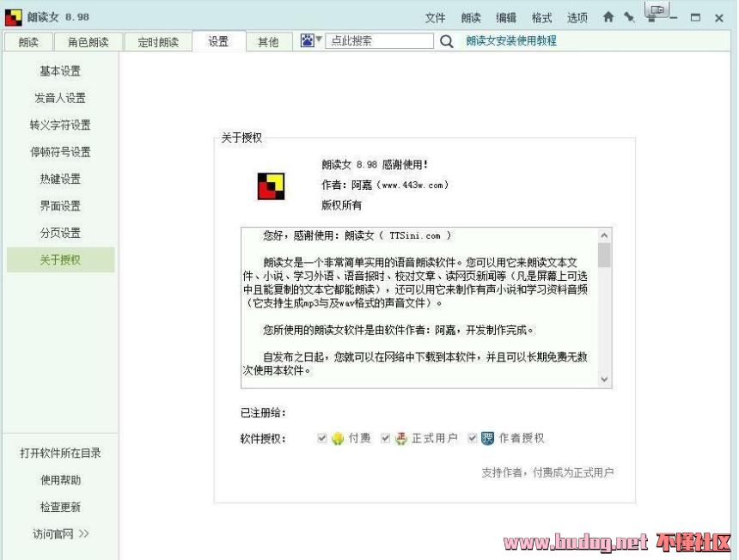Expand 访问官网 >> link
Viewport: 739px width, 560px height.
click(x=61, y=533)
